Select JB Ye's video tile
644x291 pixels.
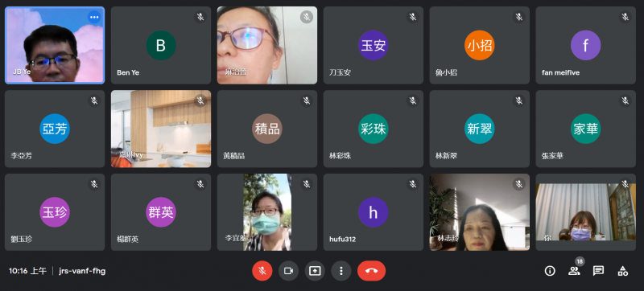[55, 45]
